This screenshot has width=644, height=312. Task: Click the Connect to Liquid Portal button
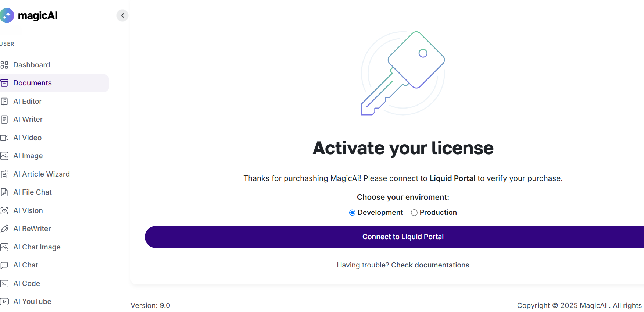pyautogui.click(x=394, y=237)
